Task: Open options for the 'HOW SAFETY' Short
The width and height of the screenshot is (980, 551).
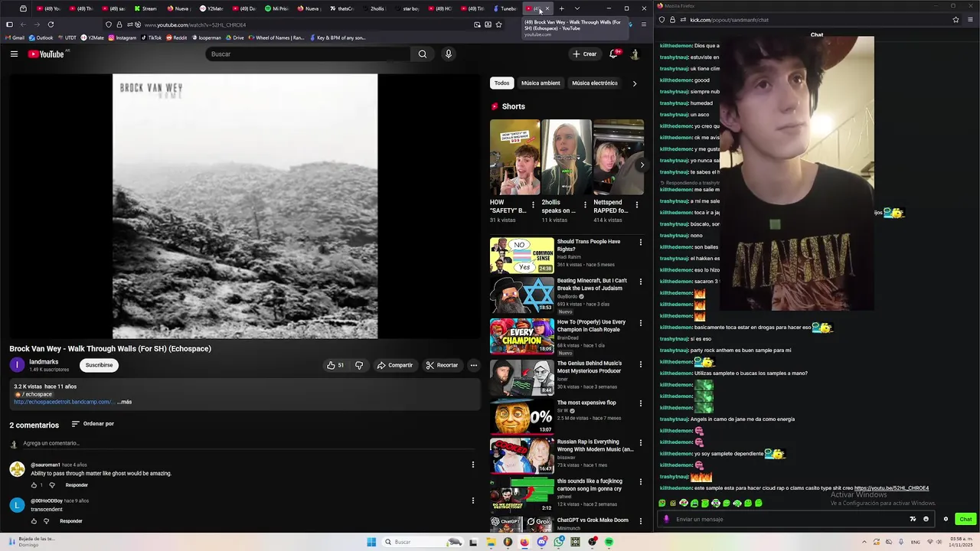Action: coord(533,204)
